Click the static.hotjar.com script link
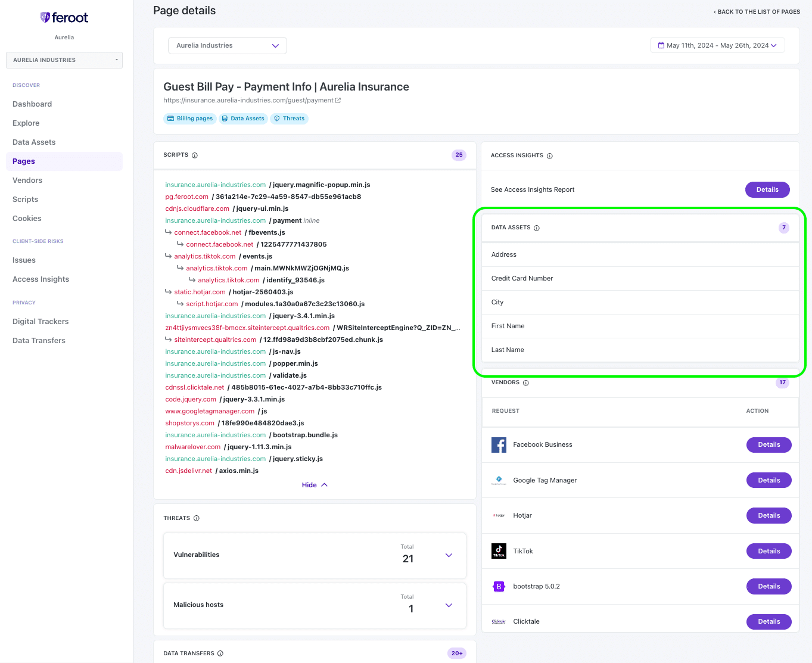Screen dimensions: 812x663 click(x=200, y=292)
